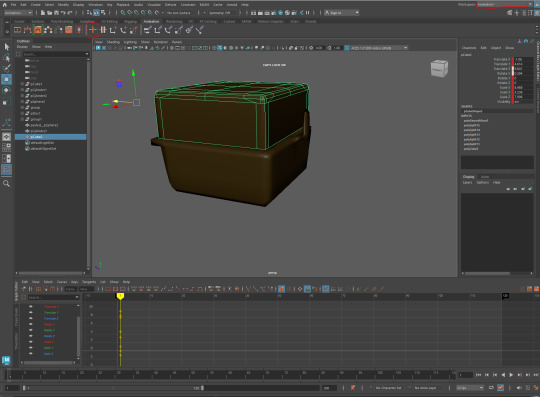540x397 pixels.
Task: Open the viewport Shading menu
Action: 113,42
